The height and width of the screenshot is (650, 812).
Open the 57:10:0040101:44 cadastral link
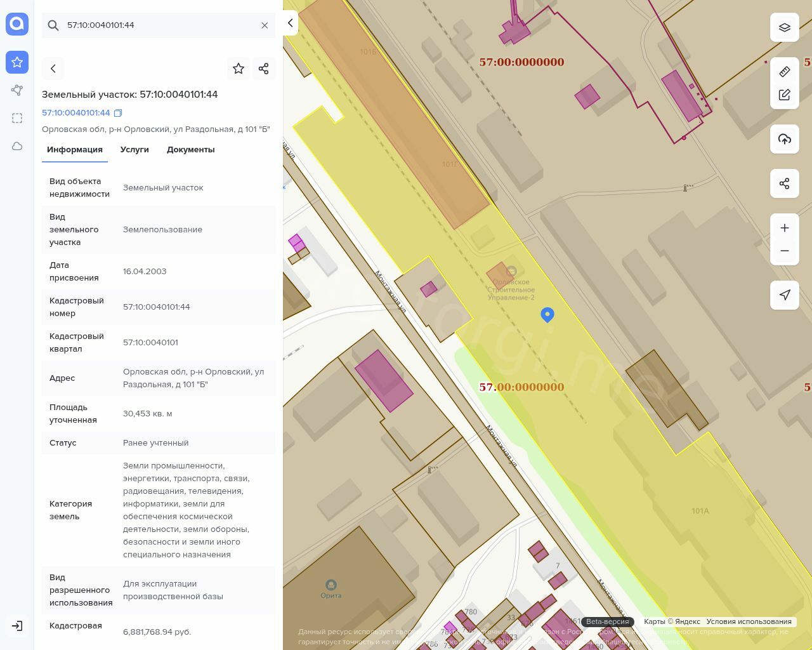(76, 113)
